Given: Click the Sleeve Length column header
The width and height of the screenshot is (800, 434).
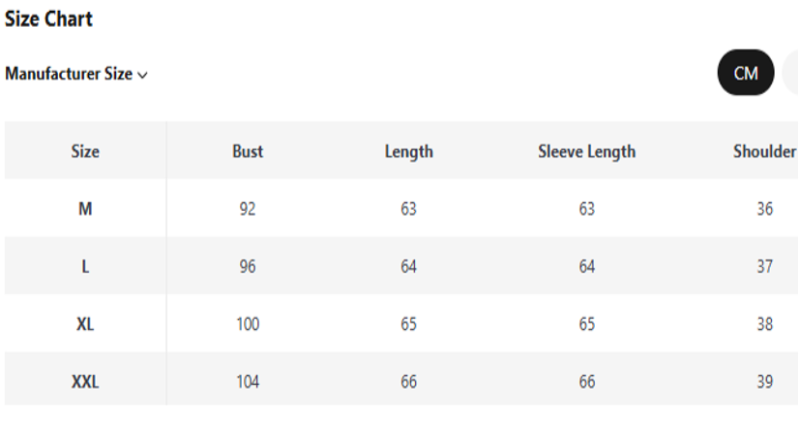Looking at the screenshot, I should [587, 152].
